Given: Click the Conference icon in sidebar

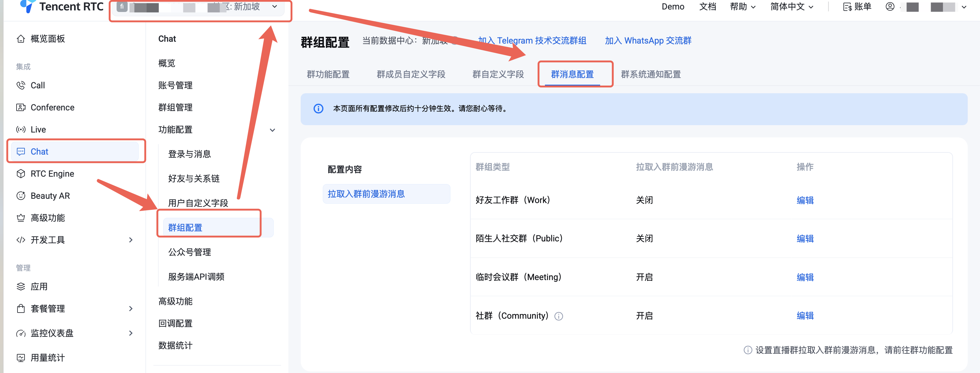Looking at the screenshot, I should coord(21,107).
